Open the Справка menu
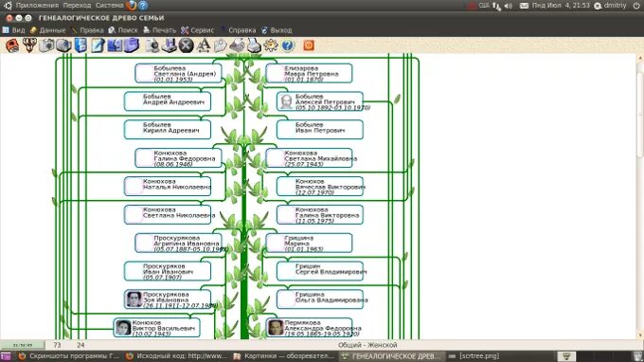The image size is (644, 362). pos(239,30)
